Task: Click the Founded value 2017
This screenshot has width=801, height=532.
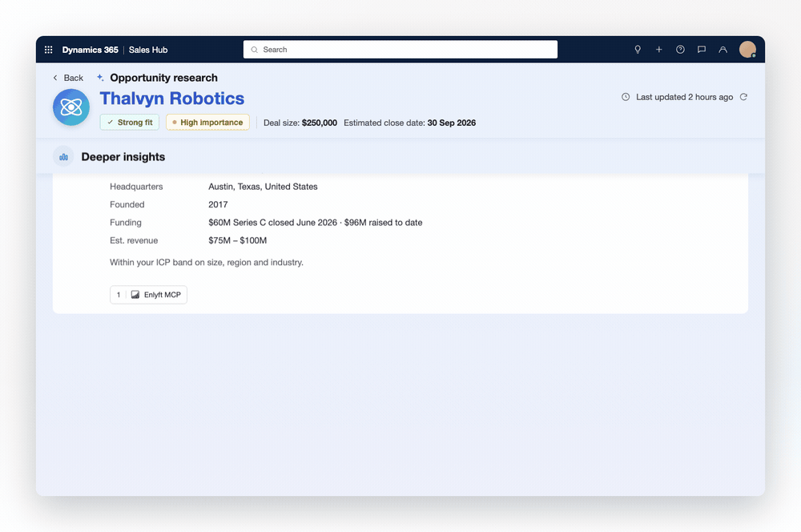Action: pos(218,204)
